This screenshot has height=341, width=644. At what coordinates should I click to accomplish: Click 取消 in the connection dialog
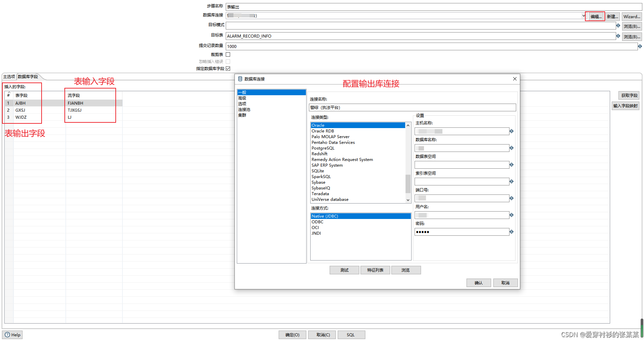pos(505,283)
